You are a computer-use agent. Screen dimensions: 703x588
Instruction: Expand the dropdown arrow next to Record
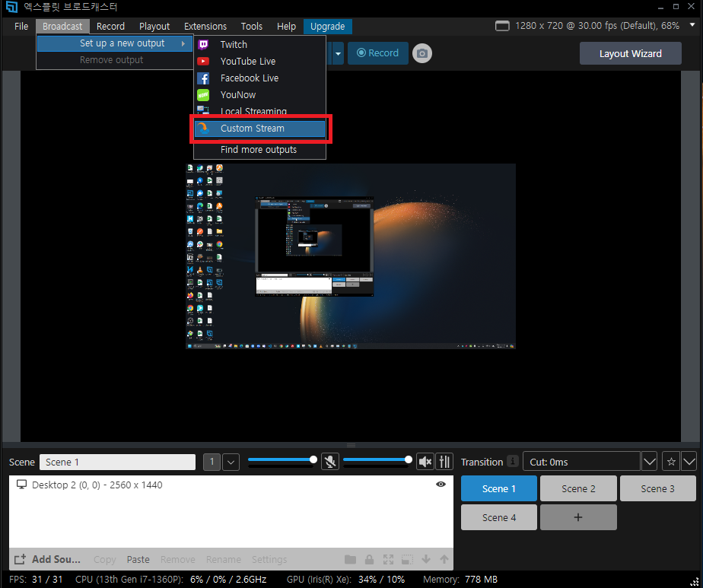tap(338, 53)
